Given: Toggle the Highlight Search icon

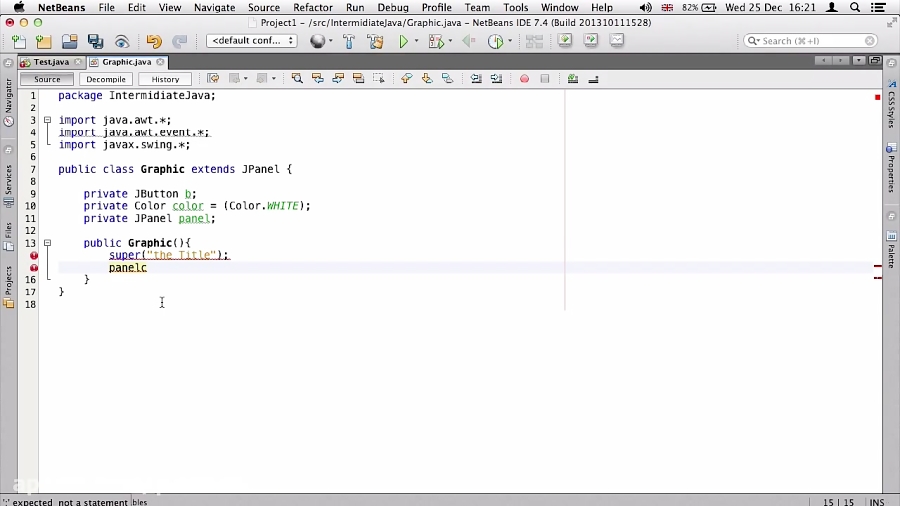Looking at the screenshot, I should [x=358, y=79].
